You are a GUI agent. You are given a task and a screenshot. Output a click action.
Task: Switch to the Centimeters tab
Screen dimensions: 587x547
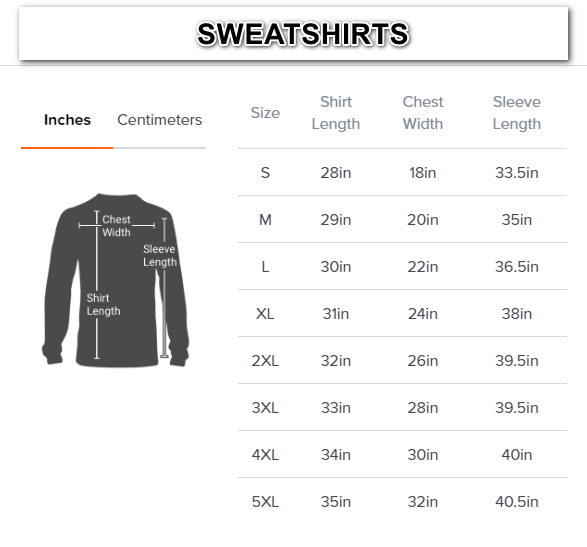coord(159,120)
